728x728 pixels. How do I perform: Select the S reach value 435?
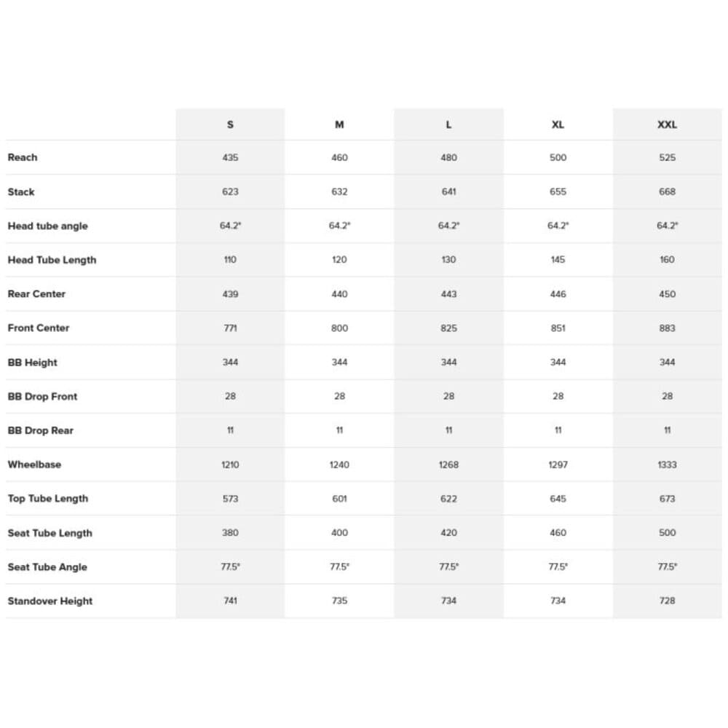230,157
